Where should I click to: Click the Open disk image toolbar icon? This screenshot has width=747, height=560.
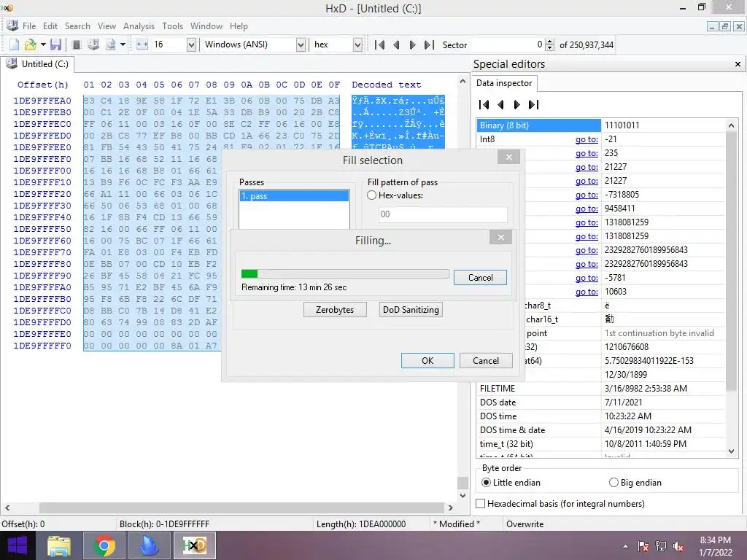click(111, 44)
